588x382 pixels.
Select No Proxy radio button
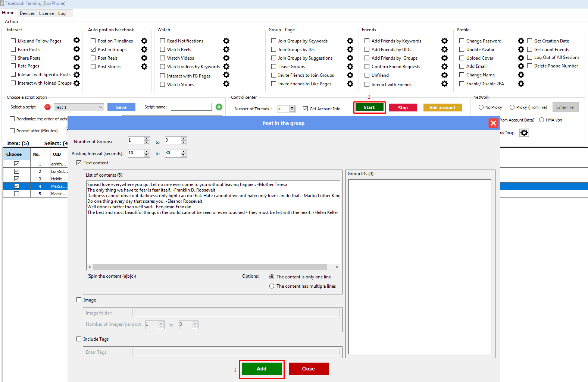[x=481, y=107]
